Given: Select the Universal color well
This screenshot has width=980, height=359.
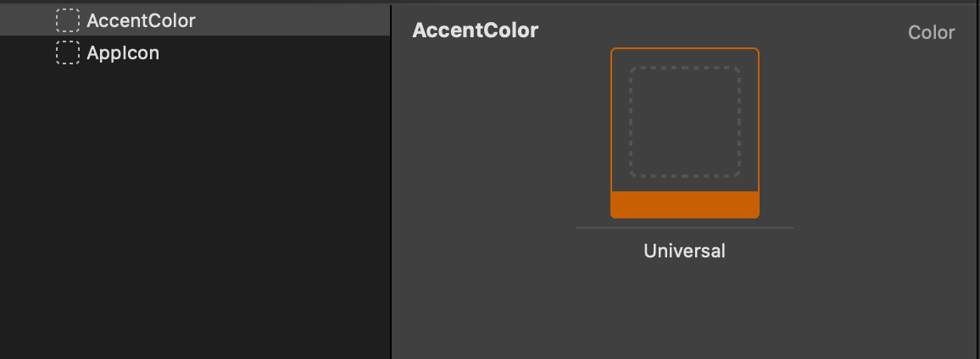Looking at the screenshot, I should click(x=684, y=133).
